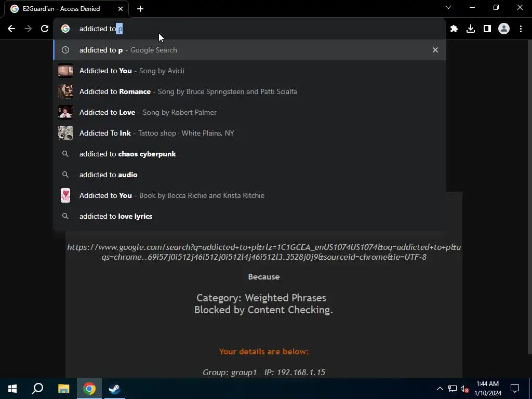The height and width of the screenshot is (399, 532).
Task: Click 'Your details are below:' heading
Action: (263, 352)
